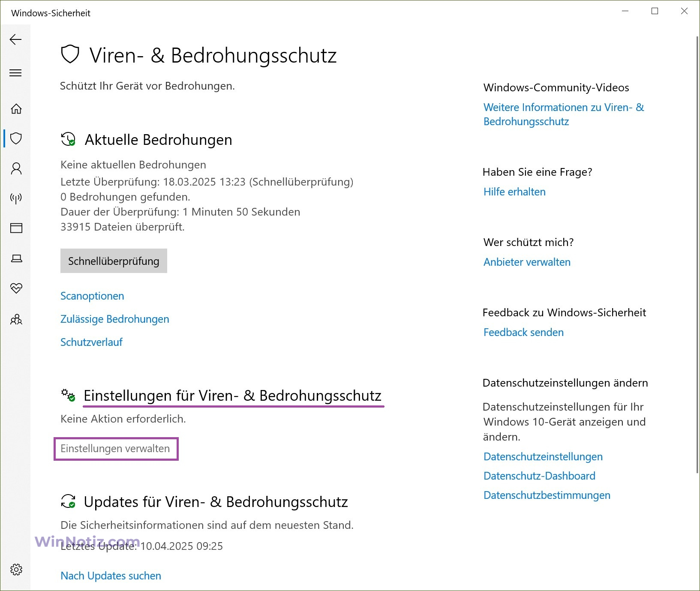Click Windows-Community-Videos heading
This screenshot has width=700, height=591.
556,88
